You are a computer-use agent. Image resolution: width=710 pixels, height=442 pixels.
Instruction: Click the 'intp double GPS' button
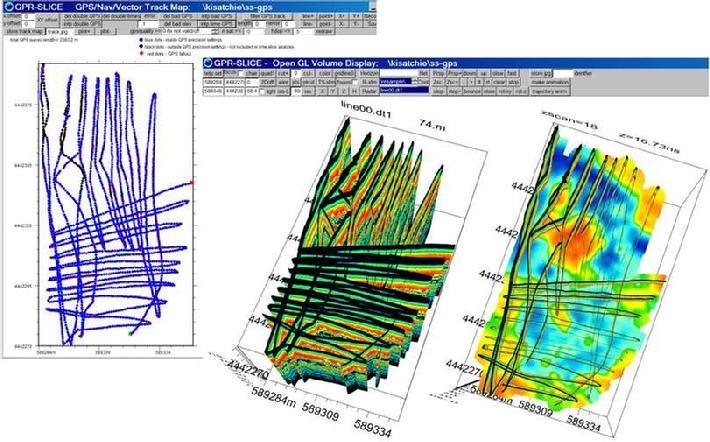[82, 24]
